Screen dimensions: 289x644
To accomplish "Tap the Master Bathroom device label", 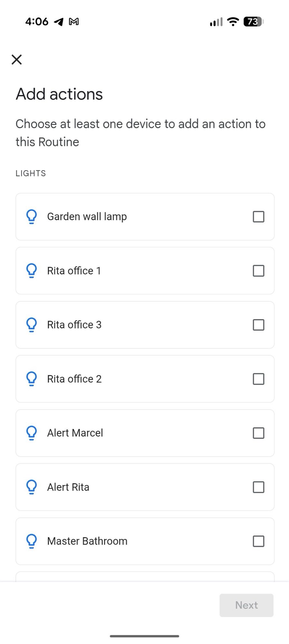I will pyautogui.click(x=87, y=541).
